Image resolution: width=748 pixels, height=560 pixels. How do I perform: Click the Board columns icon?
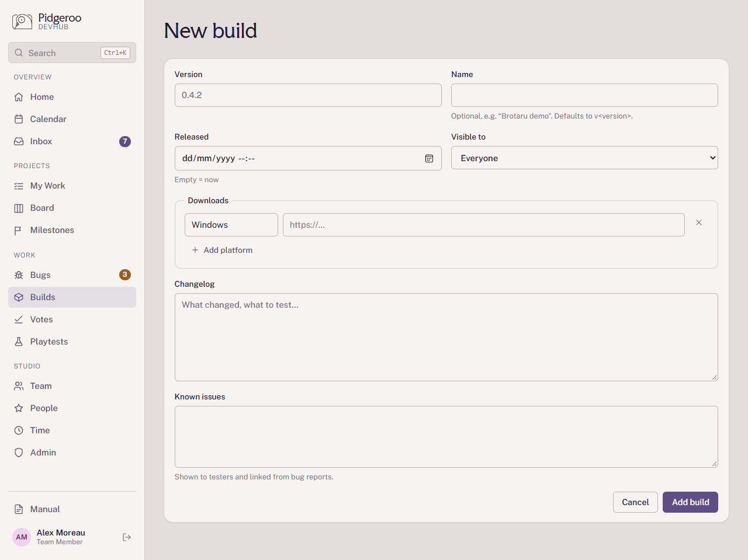pyautogui.click(x=19, y=208)
